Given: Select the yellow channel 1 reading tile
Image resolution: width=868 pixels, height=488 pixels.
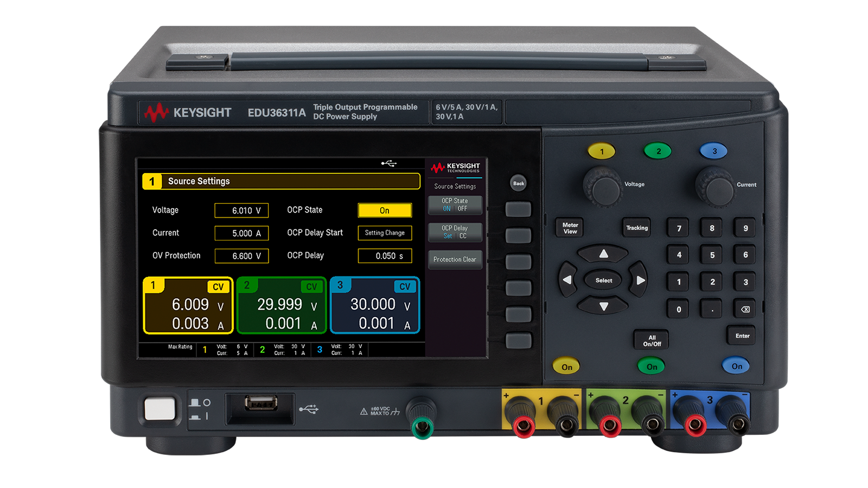Looking at the screenshot, I should click(188, 305).
